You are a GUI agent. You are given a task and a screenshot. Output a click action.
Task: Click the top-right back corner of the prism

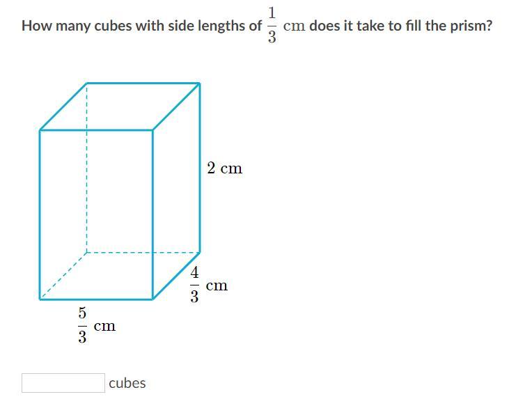click(200, 84)
